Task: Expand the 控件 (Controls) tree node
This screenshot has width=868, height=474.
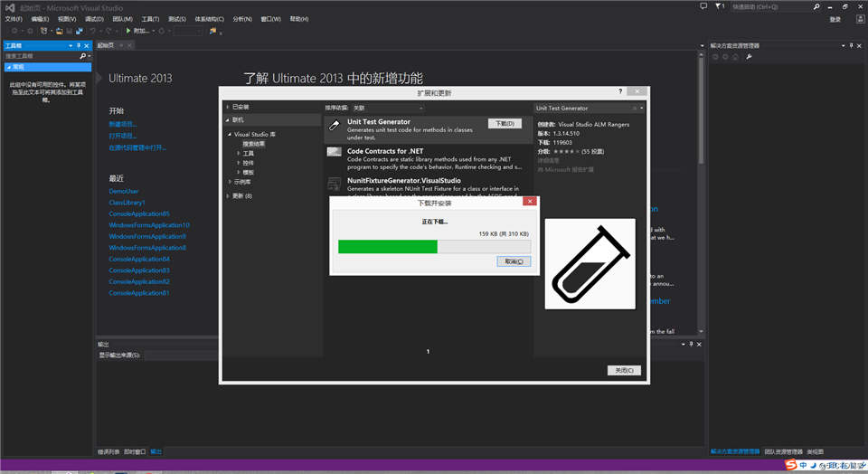Action: pyautogui.click(x=239, y=163)
